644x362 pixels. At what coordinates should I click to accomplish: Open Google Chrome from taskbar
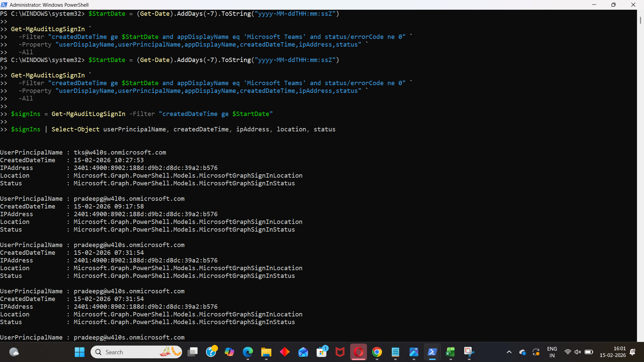[377, 352]
